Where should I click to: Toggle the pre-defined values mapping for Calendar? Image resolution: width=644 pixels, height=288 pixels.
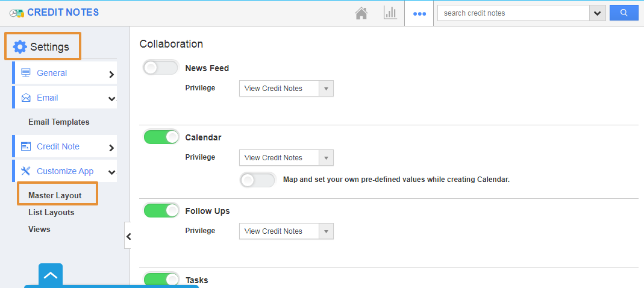[x=258, y=180]
